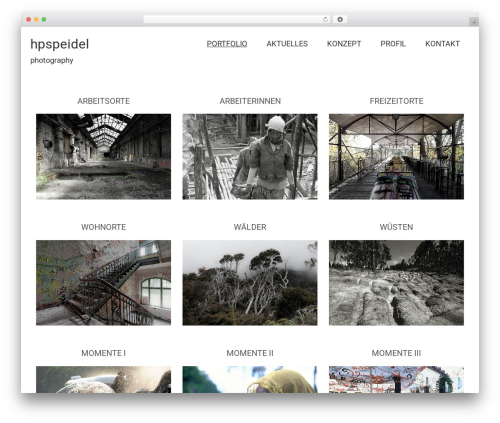Navigate to PROFIL
500x423 pixels.
(x=393, y=44)
